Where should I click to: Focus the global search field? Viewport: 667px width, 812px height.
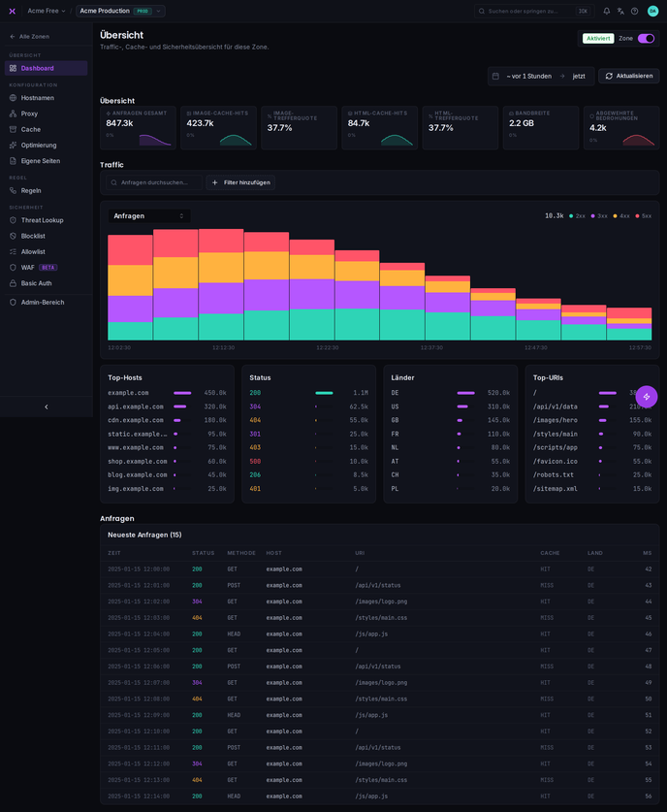point(533,11)
